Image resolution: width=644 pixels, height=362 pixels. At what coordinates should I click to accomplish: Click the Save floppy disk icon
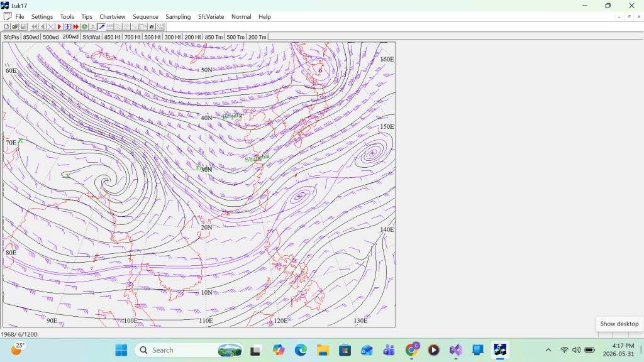(x=23, y=26)
